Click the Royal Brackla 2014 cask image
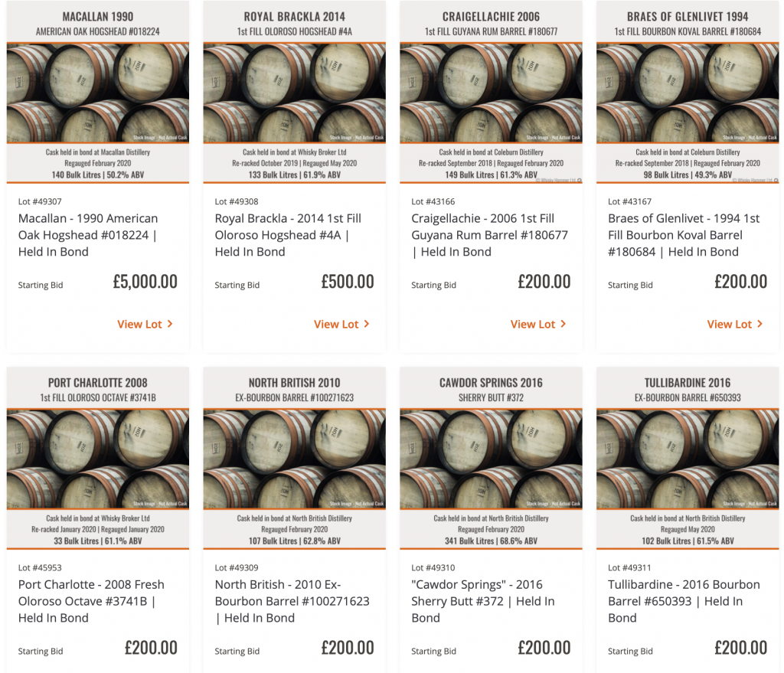The image size is (784, 673). click(x=294, y=92)
